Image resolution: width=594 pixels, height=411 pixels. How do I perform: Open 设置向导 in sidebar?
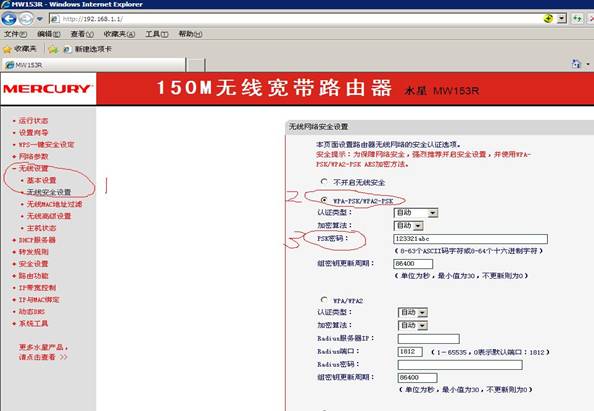(x=33, y=133)
